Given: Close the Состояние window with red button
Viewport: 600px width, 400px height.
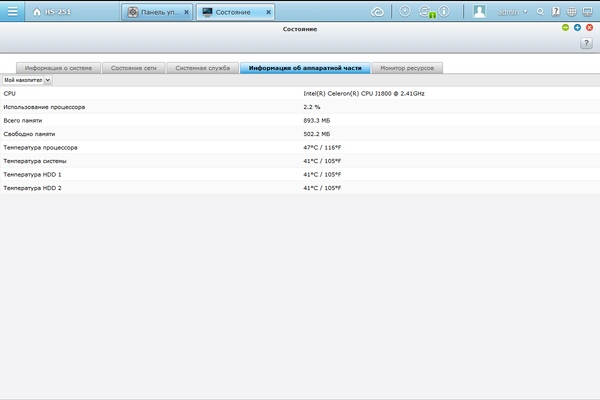Looking at the screenshot, I should tap(589, 28).
